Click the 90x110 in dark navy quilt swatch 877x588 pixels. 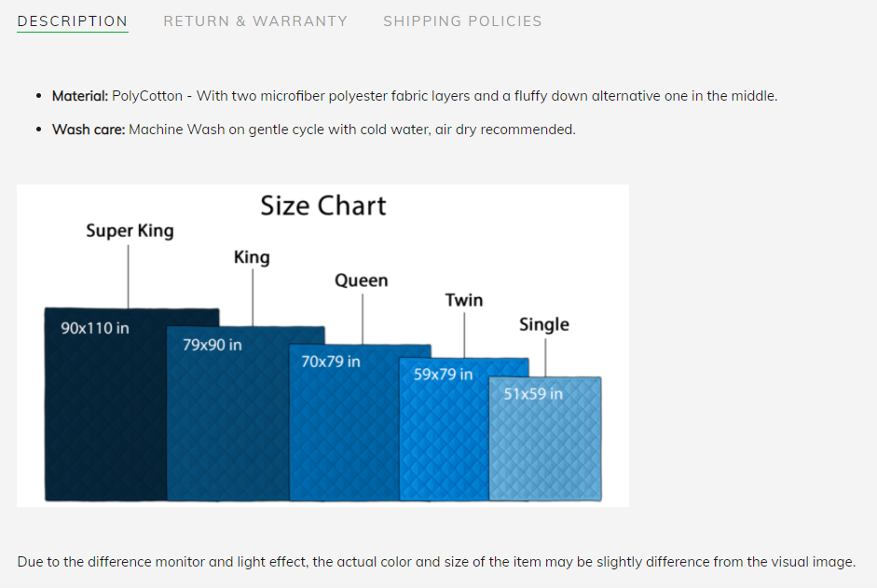tap(105, 403)
